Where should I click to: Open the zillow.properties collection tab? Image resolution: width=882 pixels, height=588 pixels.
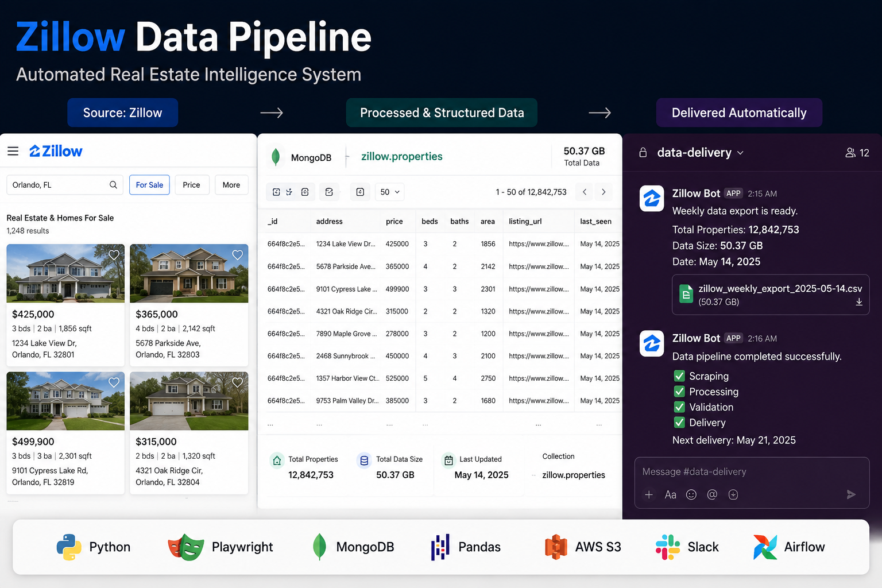point(401,157)
